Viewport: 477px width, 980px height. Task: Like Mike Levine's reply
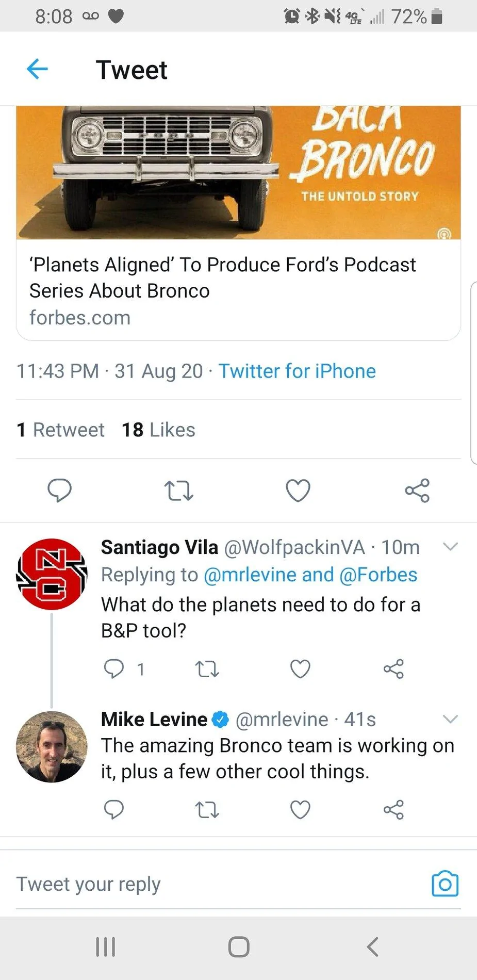tap(300, 810)
